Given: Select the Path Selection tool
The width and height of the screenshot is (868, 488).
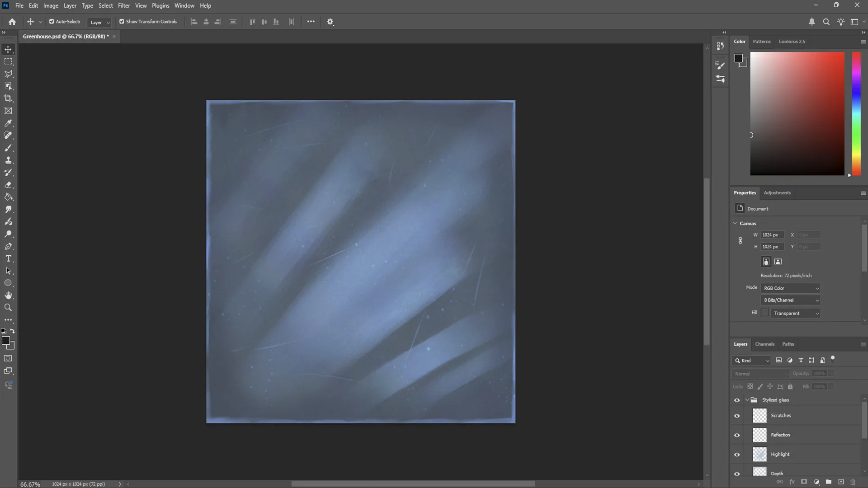Looking at the screenshot, I should 8,271.
